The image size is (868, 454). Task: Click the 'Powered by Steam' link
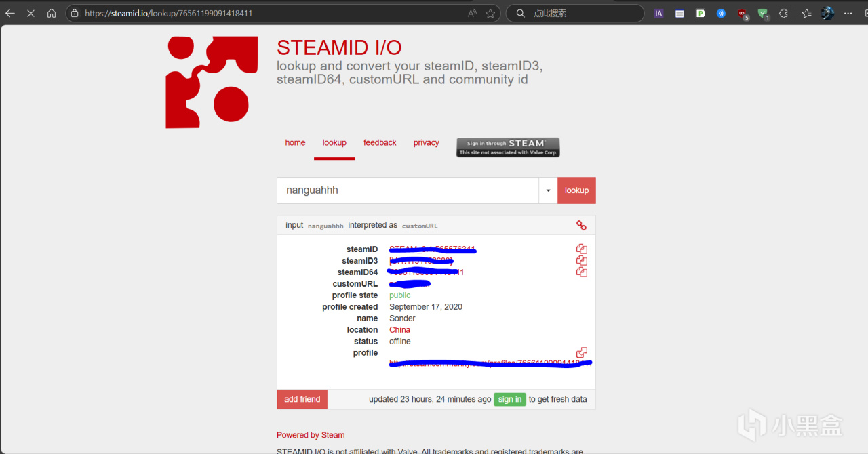(311, 435)
